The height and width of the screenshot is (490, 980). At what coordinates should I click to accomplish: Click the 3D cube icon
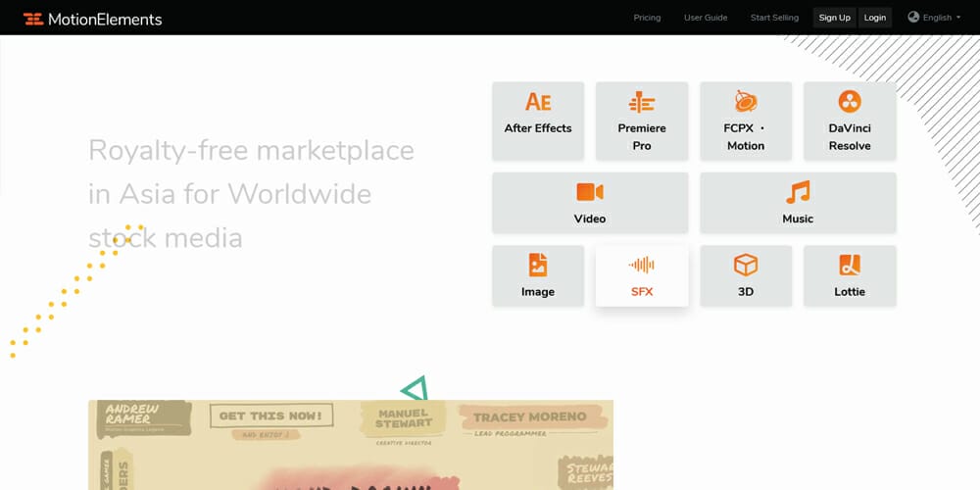click(746, 265)
